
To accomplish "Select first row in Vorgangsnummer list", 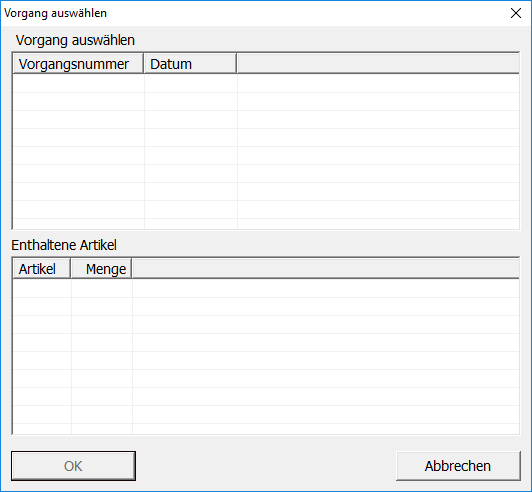I will 266,83.
